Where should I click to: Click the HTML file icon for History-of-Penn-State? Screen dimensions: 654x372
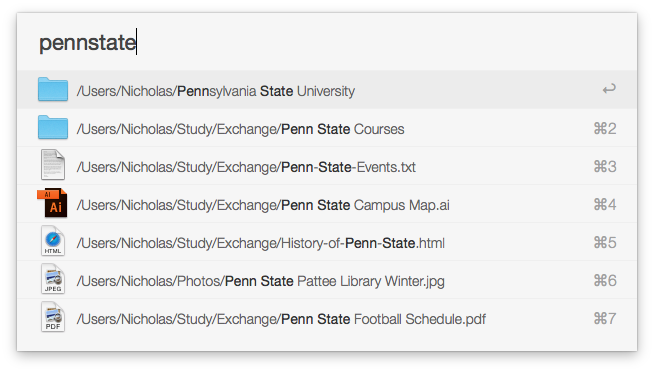(53, 241)
